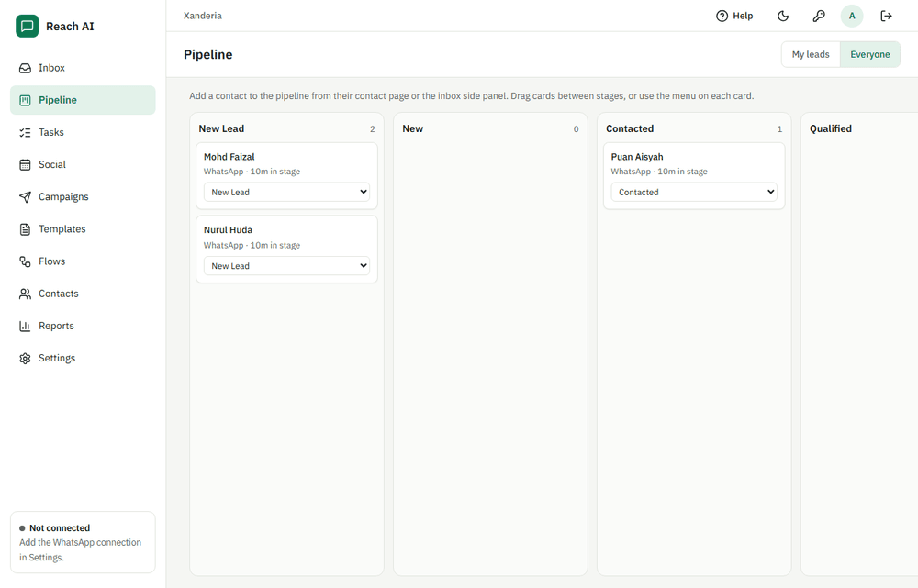
Task: Click the Contacts people icon
Action: pos(25,294)
